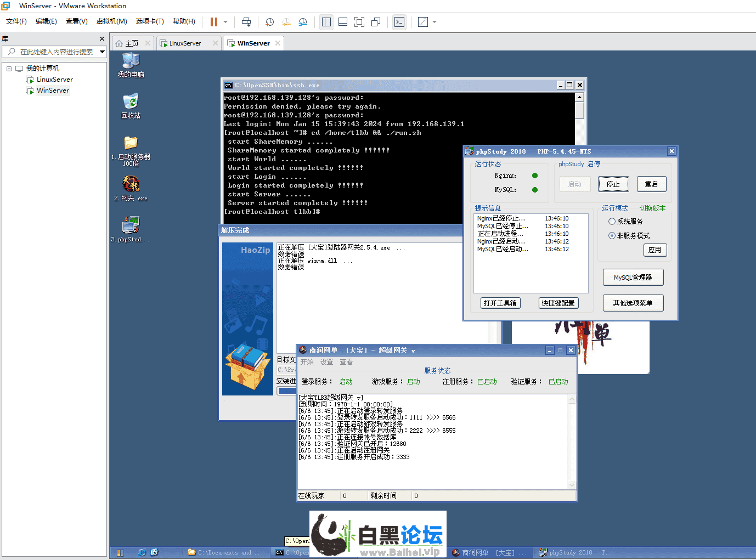Click the Nginx green status indicator
Image resolution: width=756 pixels, height=560 pixels.
tap(535, 176)
